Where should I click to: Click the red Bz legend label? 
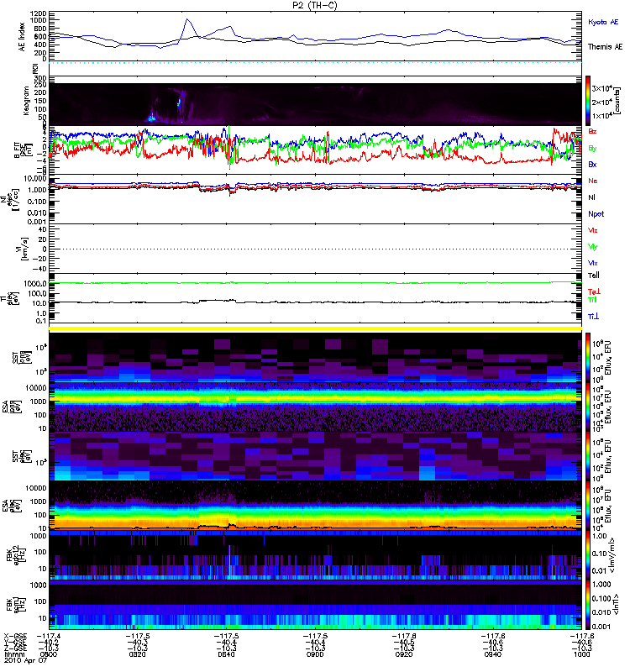(592, 131)
